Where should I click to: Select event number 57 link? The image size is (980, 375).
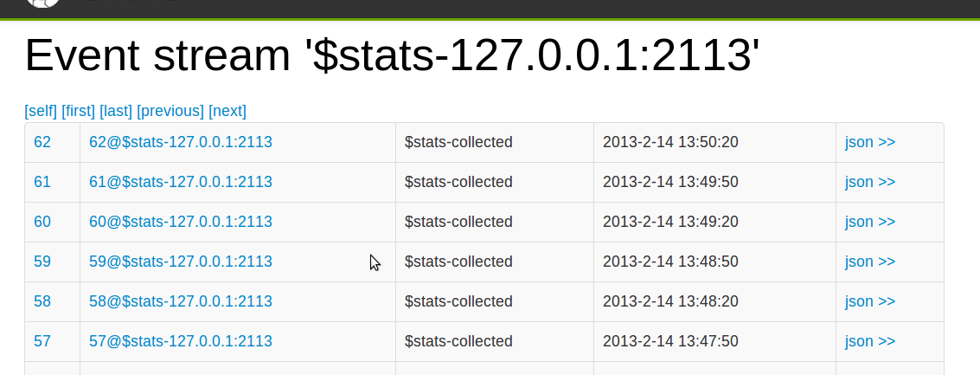42,341
